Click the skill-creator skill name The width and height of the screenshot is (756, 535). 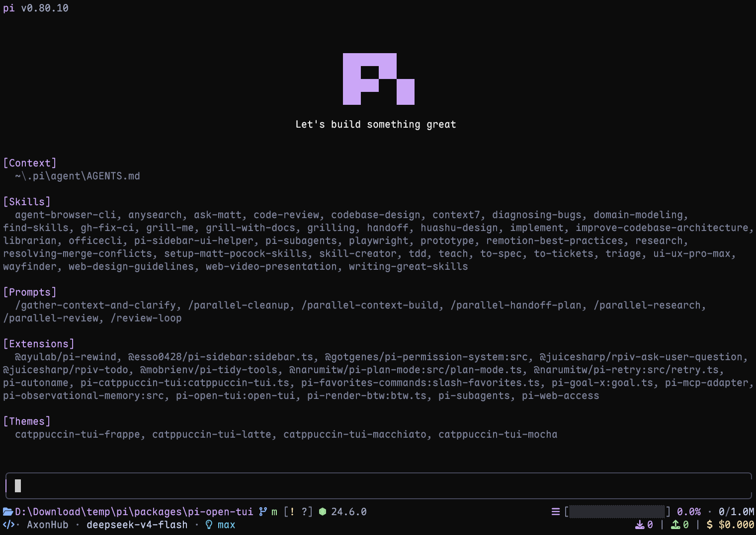tap(358, 253)
